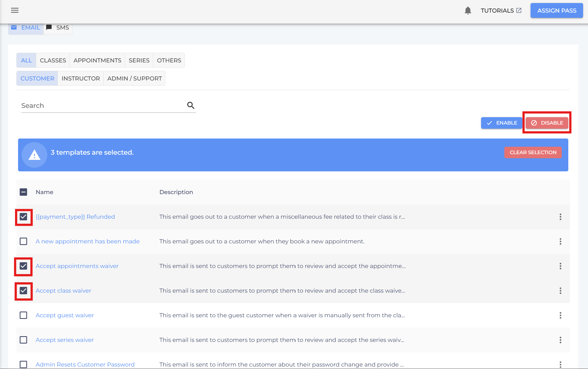
Task: Select the INSTRUCTOR recipient tab
Action: click(x=81, y=78)
